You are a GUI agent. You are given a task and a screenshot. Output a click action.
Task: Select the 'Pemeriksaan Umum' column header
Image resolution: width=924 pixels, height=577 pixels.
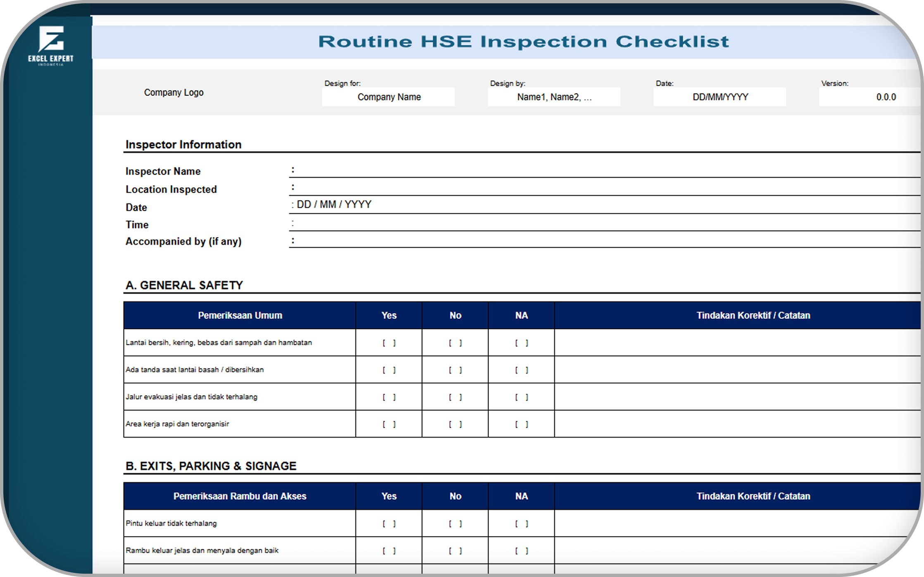240,315
